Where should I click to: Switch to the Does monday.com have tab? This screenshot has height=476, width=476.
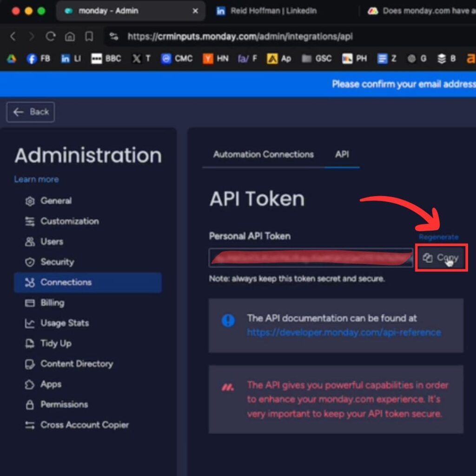421,11
